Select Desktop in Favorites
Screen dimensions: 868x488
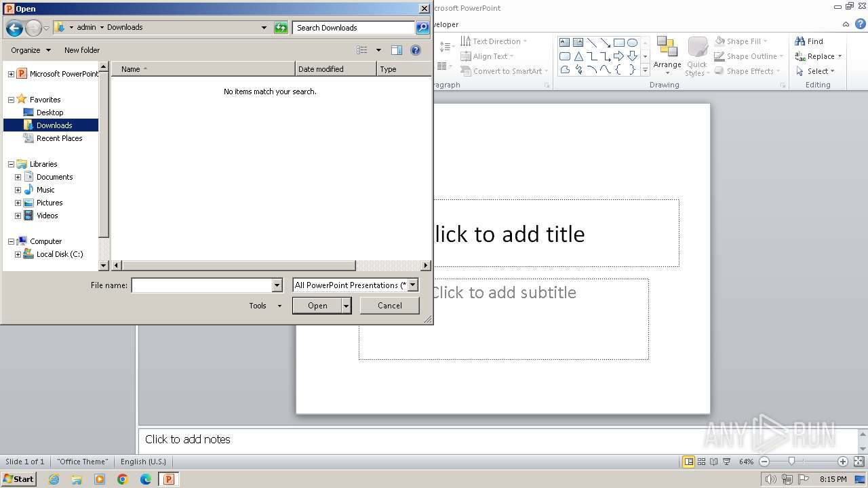[50, 113]
